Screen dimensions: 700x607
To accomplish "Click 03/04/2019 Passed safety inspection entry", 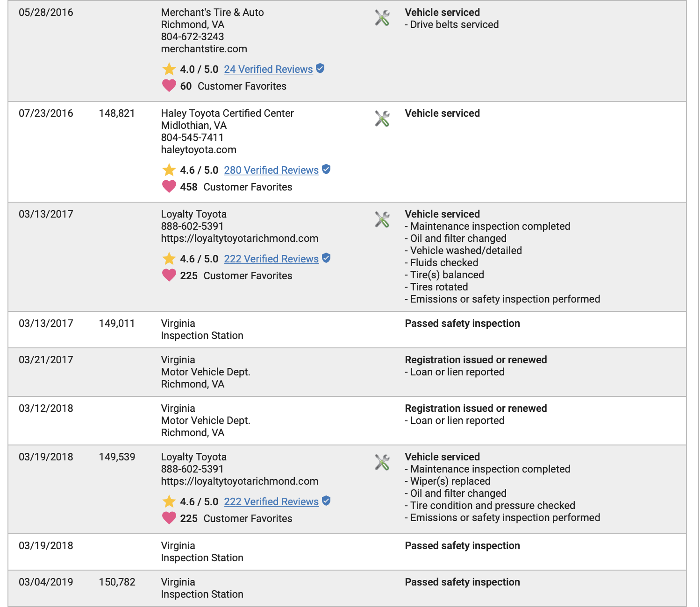I will pos(462,582).
